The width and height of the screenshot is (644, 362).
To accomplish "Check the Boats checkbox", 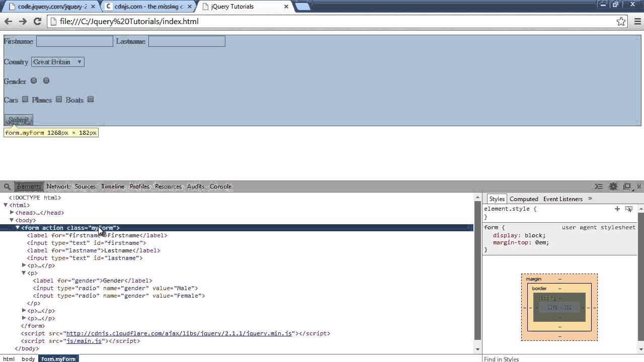I will (x=91, y=99).
